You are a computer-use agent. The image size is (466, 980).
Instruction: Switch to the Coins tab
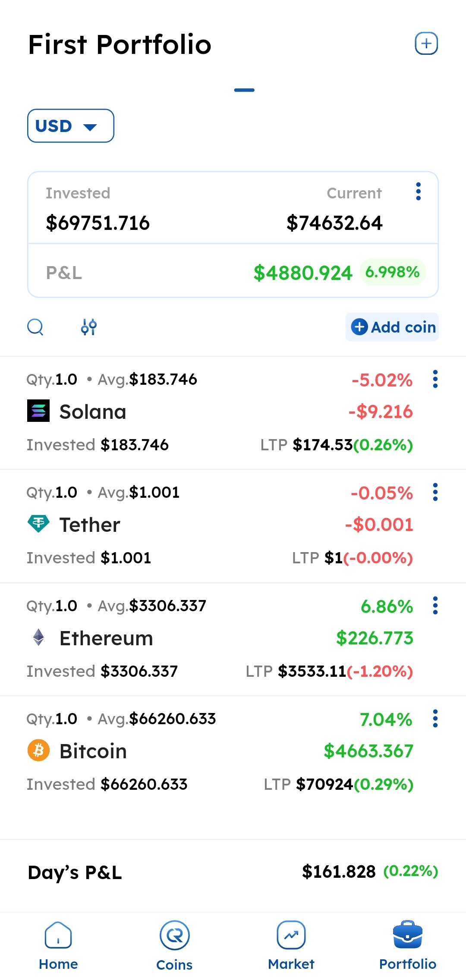pos(174,945)
